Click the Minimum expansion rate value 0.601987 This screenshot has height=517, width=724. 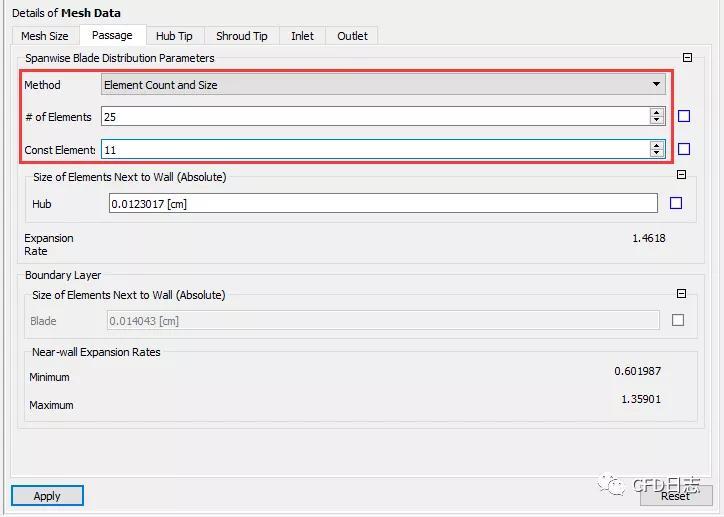pyautogui.click(x=638, y=371)
